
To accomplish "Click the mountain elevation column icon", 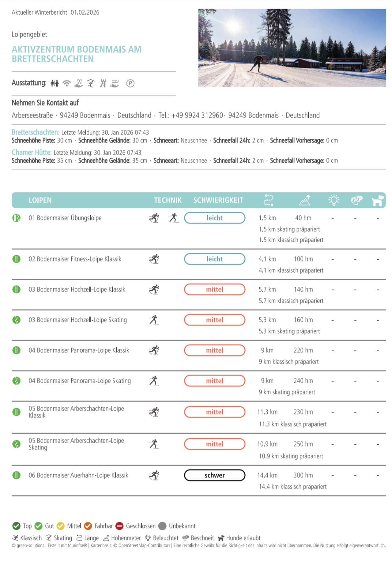I will click(x=305, y=200).
